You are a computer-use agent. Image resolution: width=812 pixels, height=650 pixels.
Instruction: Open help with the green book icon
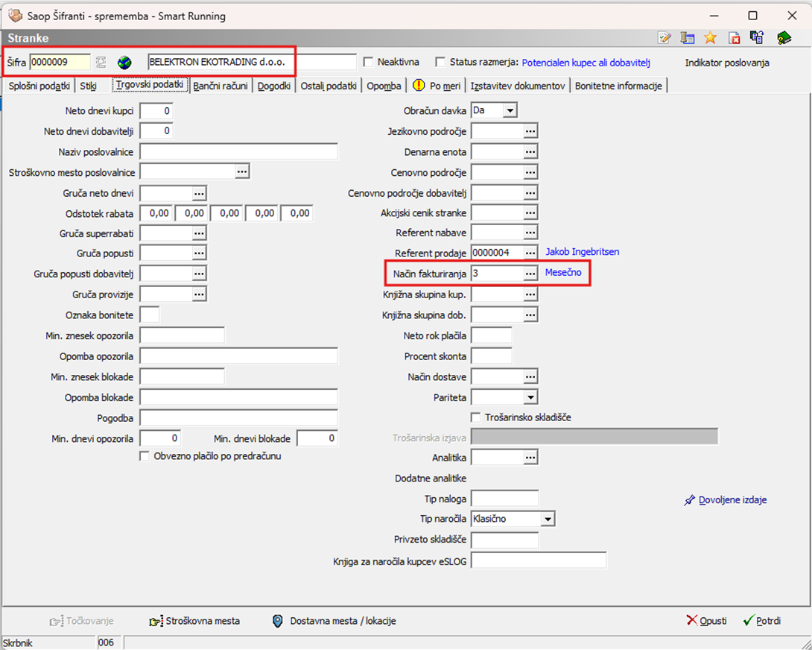(784, 38)
